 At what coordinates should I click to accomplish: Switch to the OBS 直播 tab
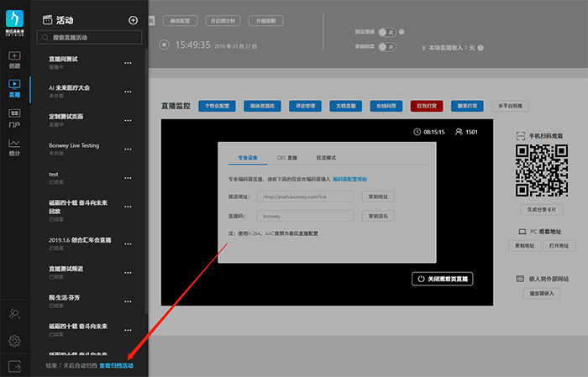(287, 157)
